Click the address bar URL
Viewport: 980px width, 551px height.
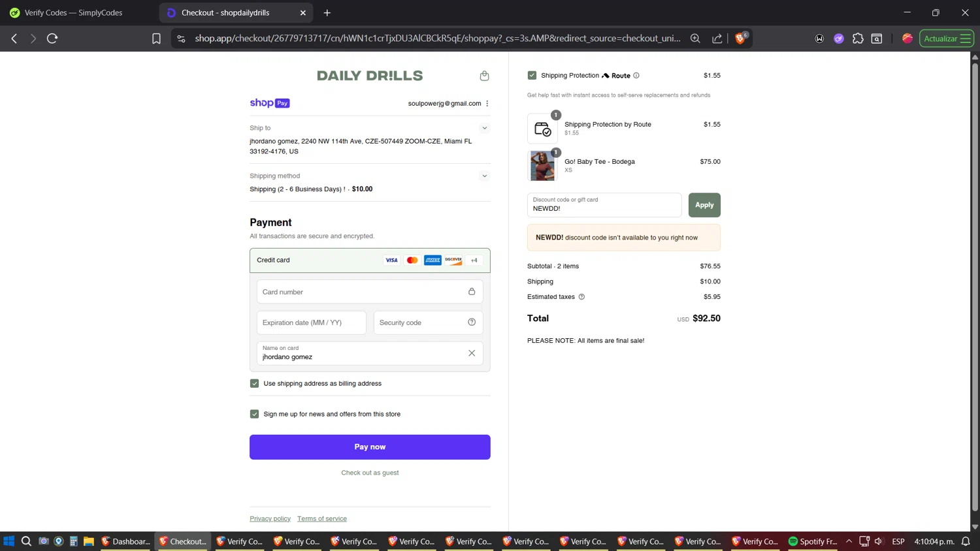coord(438,39)
